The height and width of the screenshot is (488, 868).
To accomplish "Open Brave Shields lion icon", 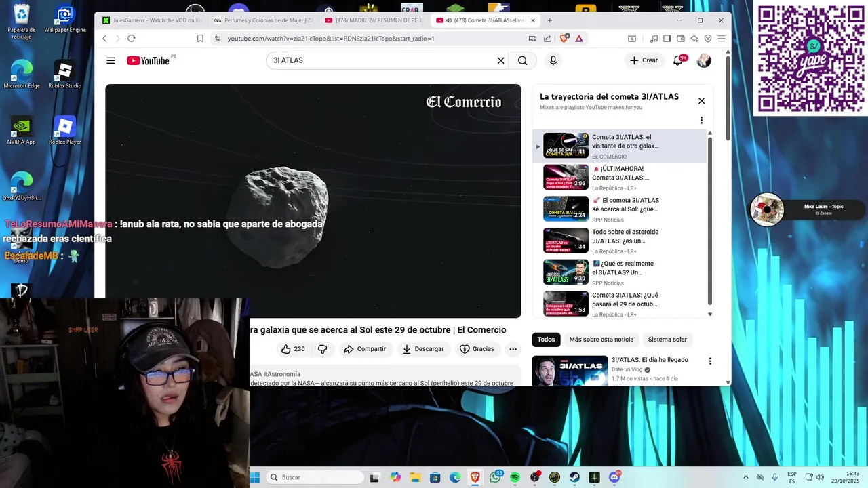I will (x=564, y=39).
